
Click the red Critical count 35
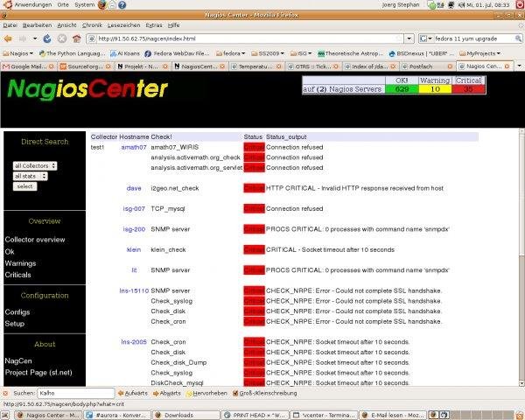coord(468,89)
